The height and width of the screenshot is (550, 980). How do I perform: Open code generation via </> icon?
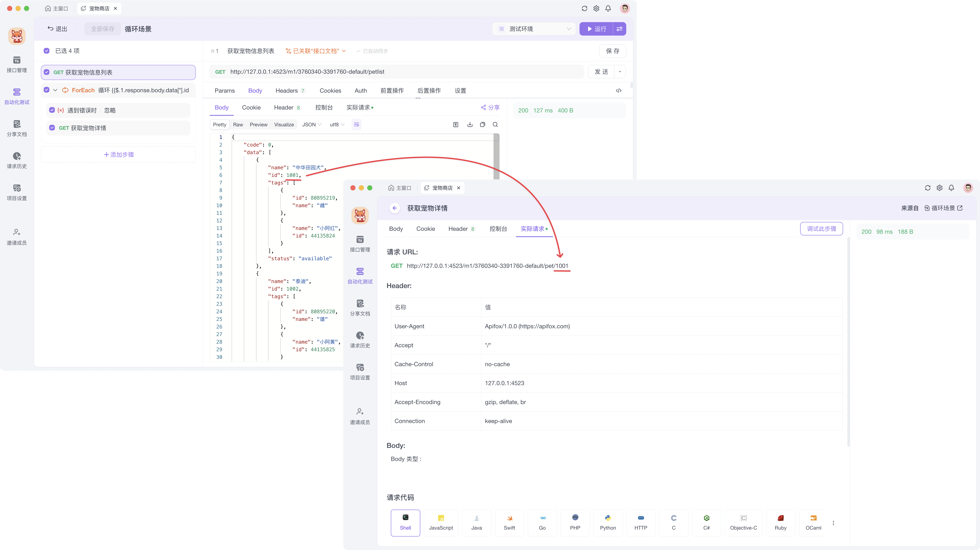tap(618, 91)
